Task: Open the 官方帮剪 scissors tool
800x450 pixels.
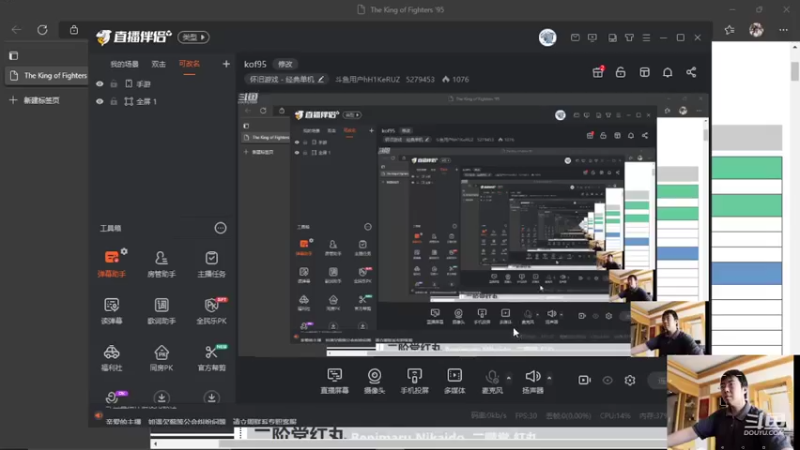Action: (x=211, y=357)
